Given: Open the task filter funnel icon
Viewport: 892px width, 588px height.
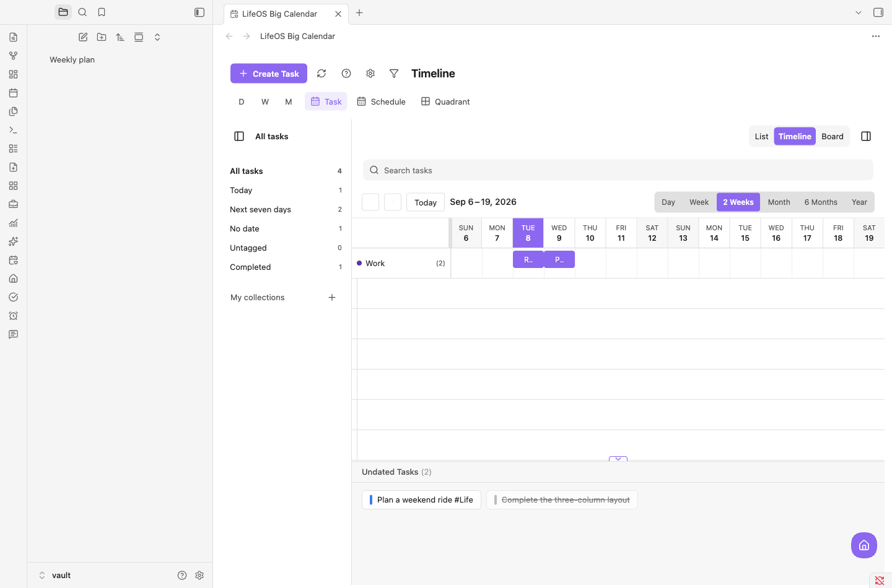Looking at the screenshot, I should coord(394,74).
